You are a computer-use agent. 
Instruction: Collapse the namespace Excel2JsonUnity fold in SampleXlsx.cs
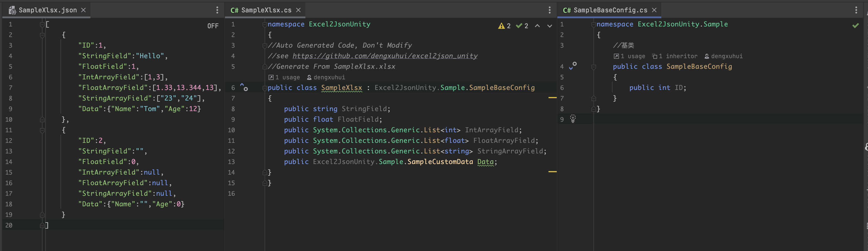click(x=265, y=25)
